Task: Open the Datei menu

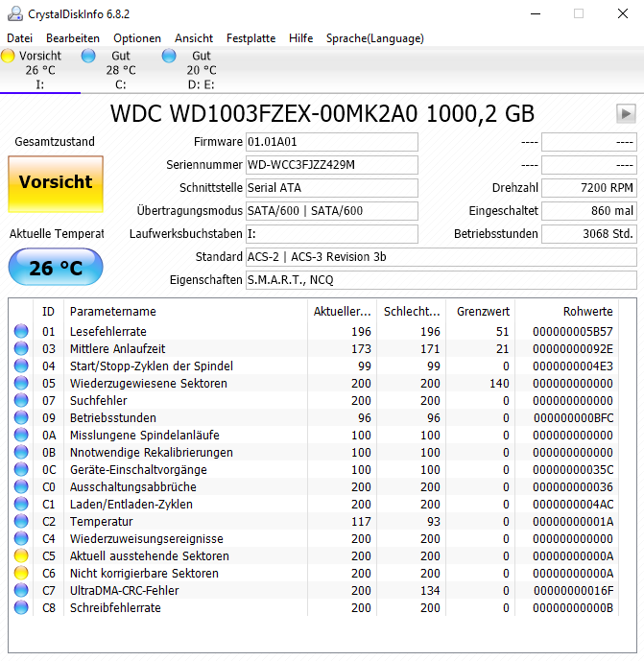Action: click(x=20, y=38)
